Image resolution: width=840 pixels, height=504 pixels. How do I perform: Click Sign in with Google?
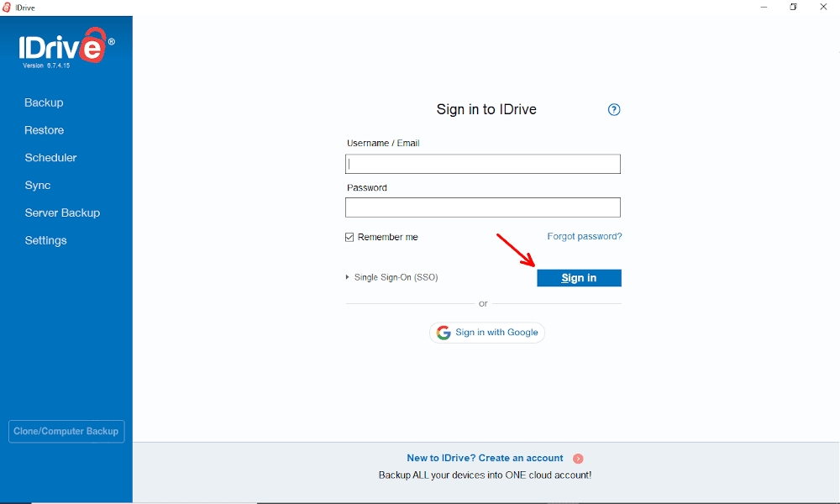[x=487, y=333]
